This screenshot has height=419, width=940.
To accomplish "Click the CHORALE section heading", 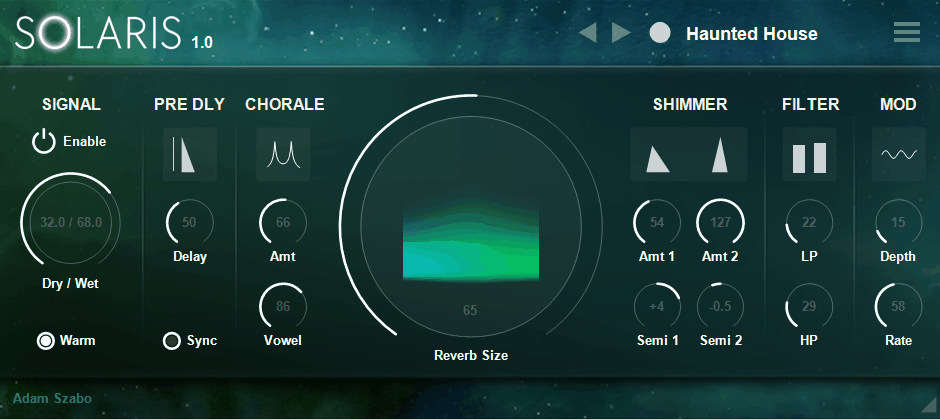I will click(285, 105).
